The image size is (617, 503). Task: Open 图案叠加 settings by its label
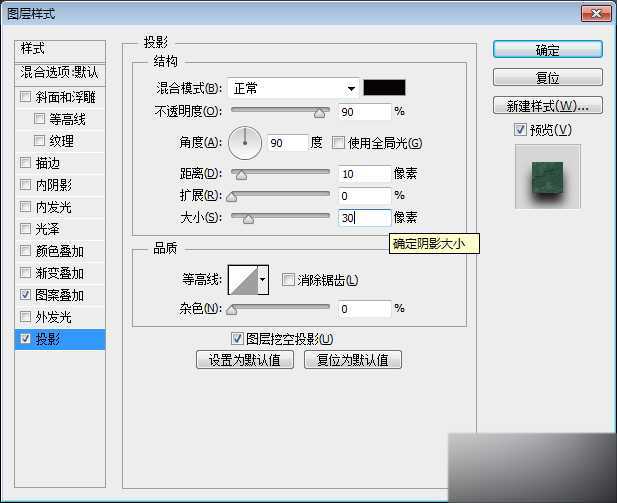tap(59, 295)
